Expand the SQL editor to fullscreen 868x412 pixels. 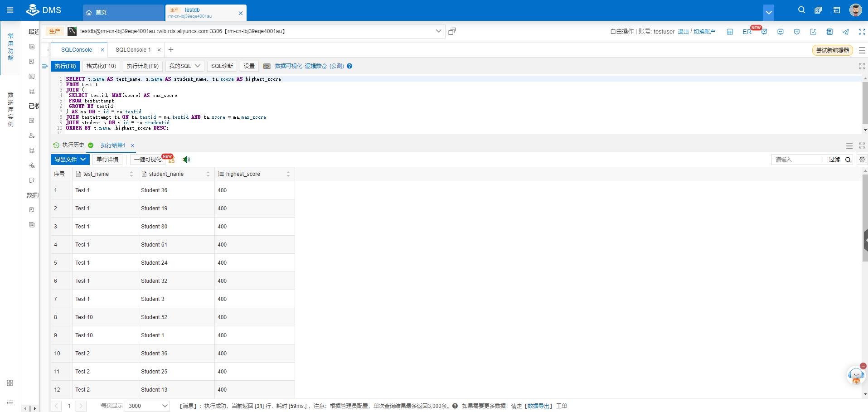(x=862, y=66)
